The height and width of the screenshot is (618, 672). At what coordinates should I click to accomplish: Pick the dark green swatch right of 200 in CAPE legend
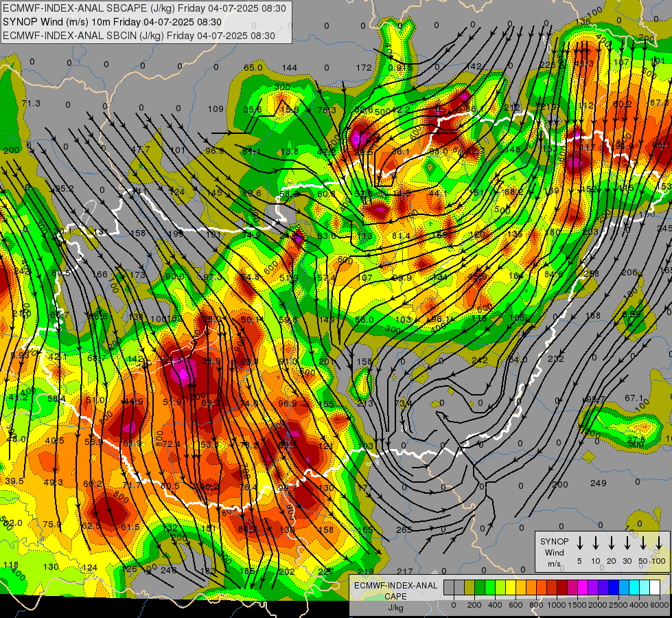tap(480, 587)
